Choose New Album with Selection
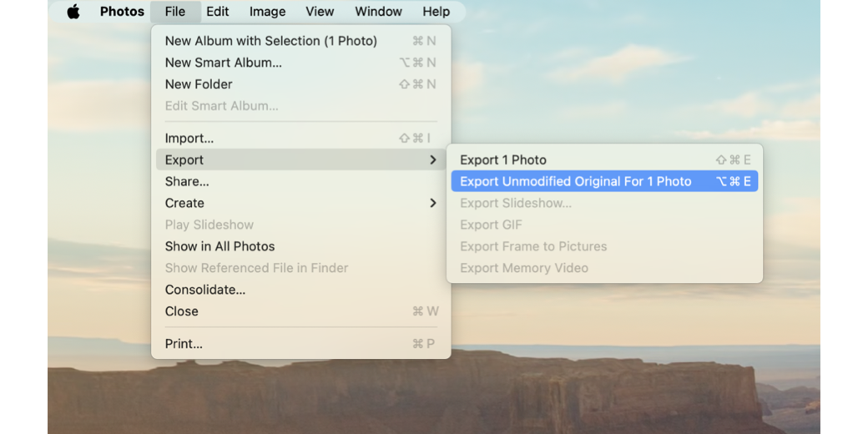This screenshot has height=434, width=868. point(270,41)
